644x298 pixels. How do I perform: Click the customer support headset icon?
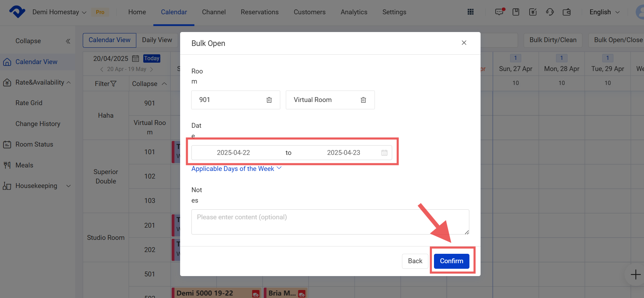pos(550,12)
